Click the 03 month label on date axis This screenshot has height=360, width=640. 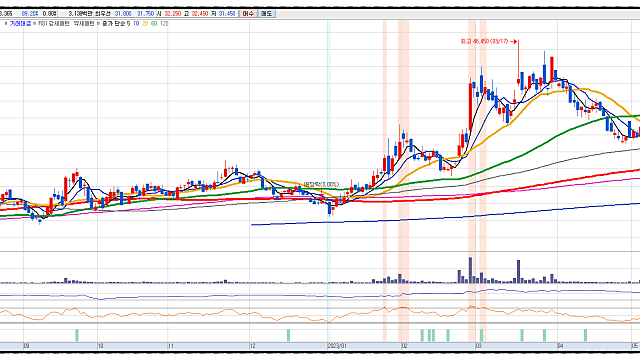pyautogui.click(x=479, y=346)
